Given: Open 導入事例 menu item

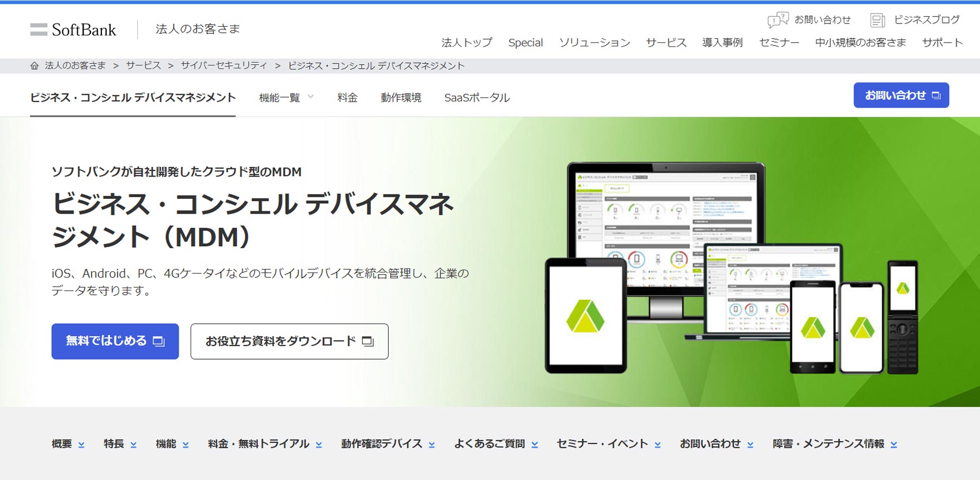Looking at the screenshot, I should 722,42.
